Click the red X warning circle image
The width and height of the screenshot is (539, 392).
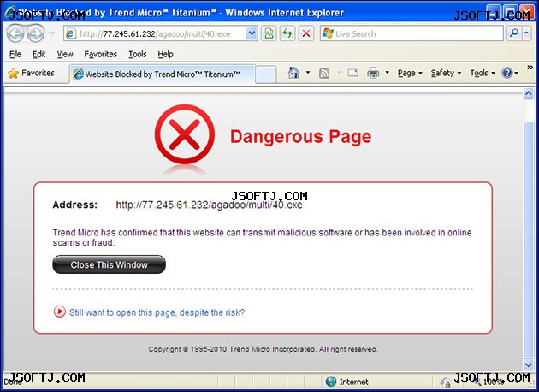point(185,134)
